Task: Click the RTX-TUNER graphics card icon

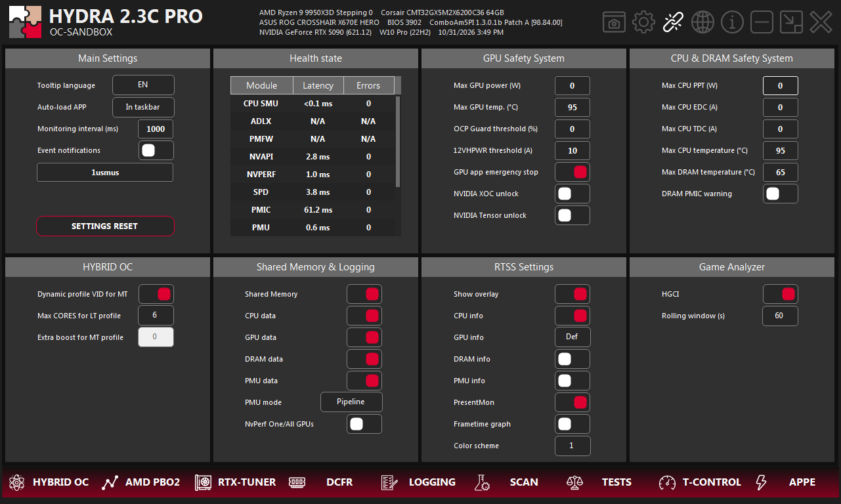Action: coord(203,482)
